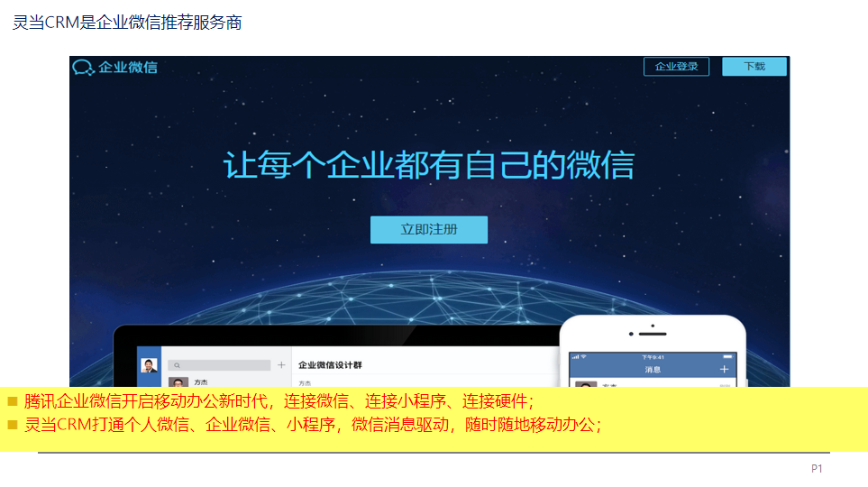Screen dimensions: 868x487
Task: Click inside the desktop app search field
Action: point(219,365)
